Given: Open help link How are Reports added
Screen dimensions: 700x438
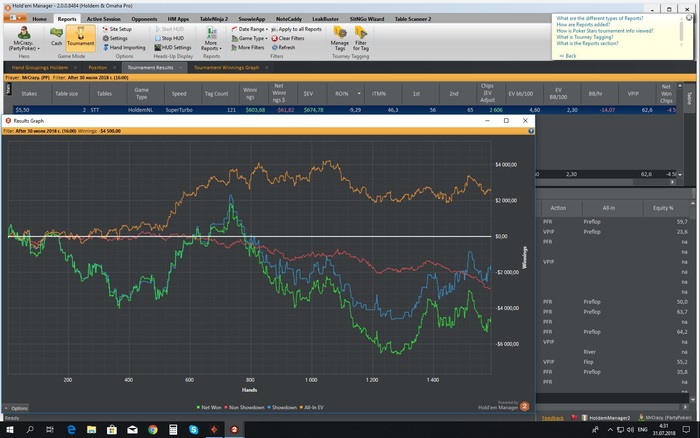Looking at the screenshot, I should click(583, 25).
